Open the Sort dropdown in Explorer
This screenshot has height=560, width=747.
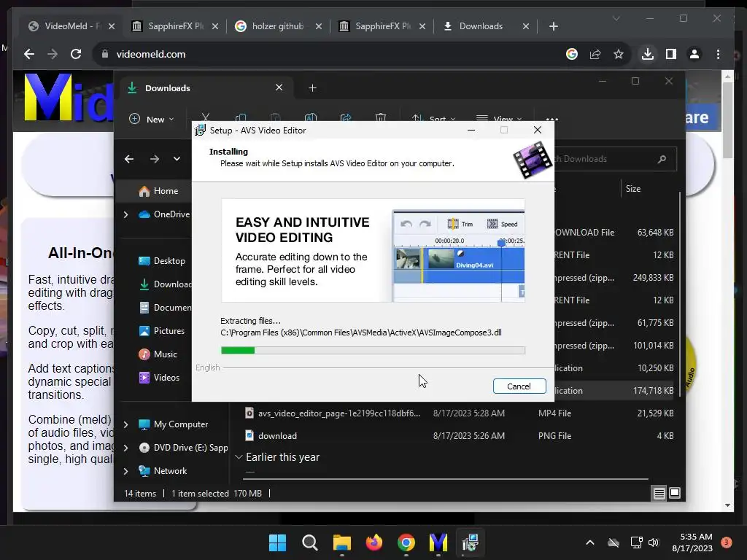(x=433, y=119)
